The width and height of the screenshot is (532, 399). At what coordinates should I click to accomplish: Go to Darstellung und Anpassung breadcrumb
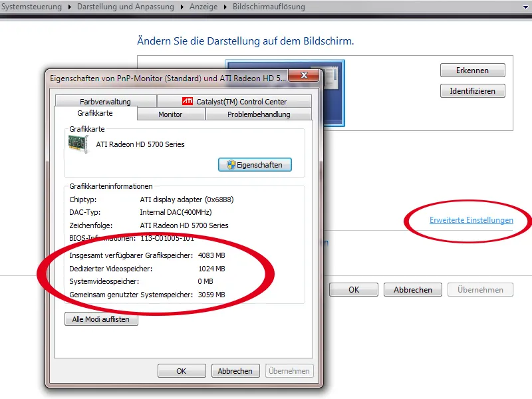[126, 7]
